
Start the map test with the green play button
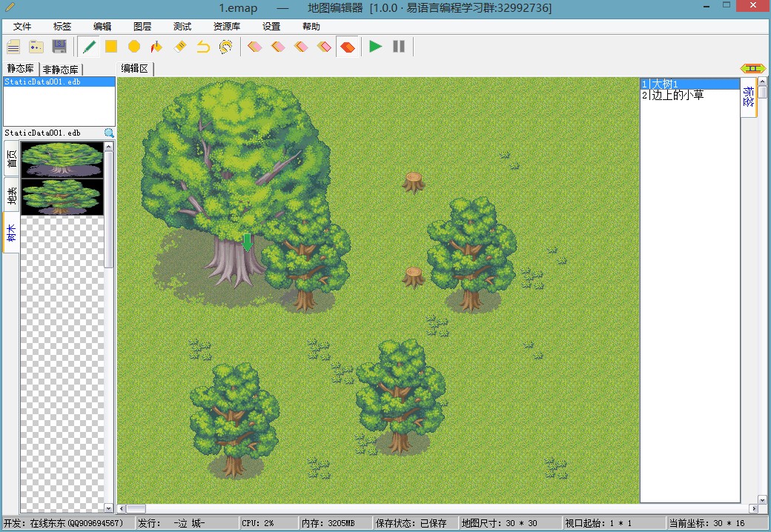tap(375, 46)
